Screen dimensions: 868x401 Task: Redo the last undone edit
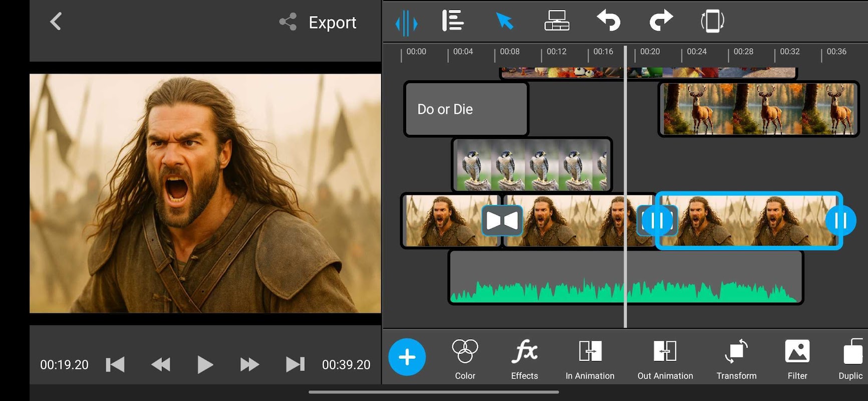click(x=661, y=22)
